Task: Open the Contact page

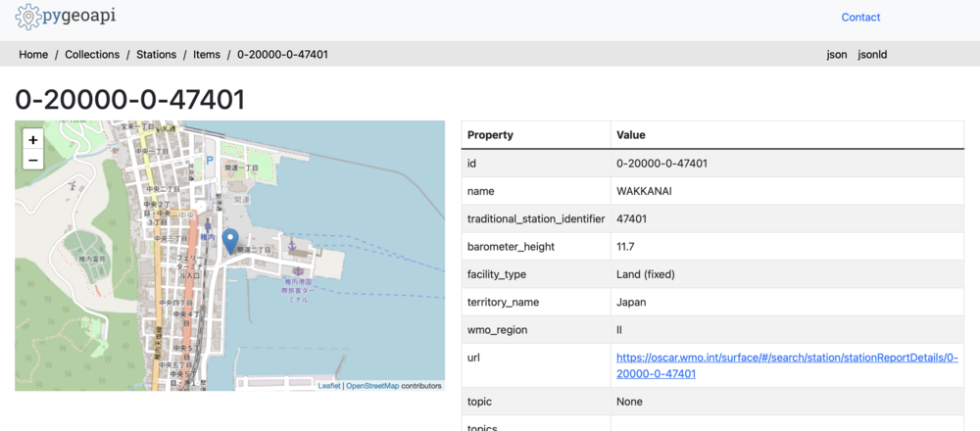Action: 860,18
